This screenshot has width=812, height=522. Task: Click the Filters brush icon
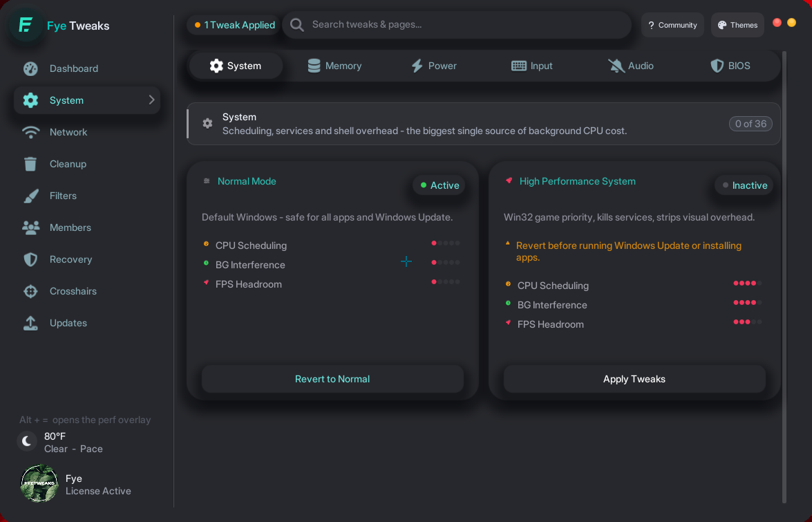click(30, 196)
